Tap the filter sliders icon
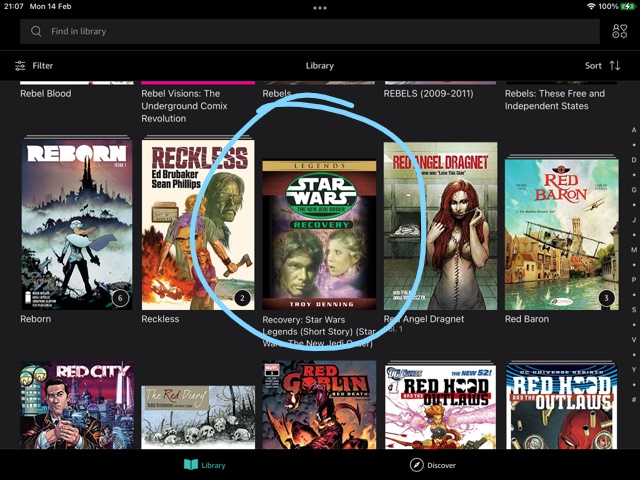640x480 pixels. tap(20, 66)
